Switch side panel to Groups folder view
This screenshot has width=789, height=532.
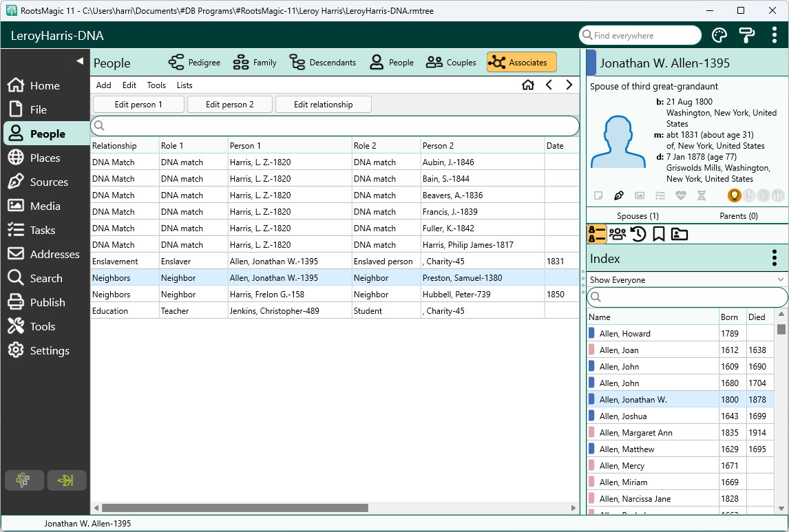pos(680,234)
